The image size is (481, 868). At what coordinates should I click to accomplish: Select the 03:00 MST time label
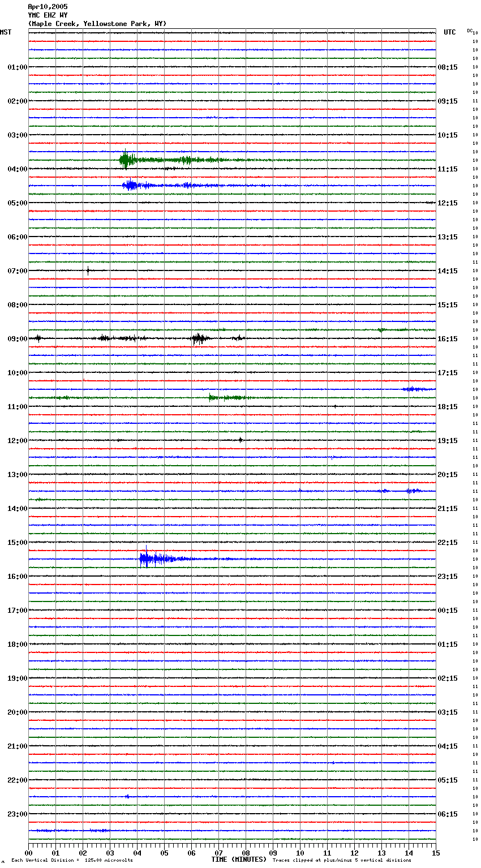(x=18, y=135)
